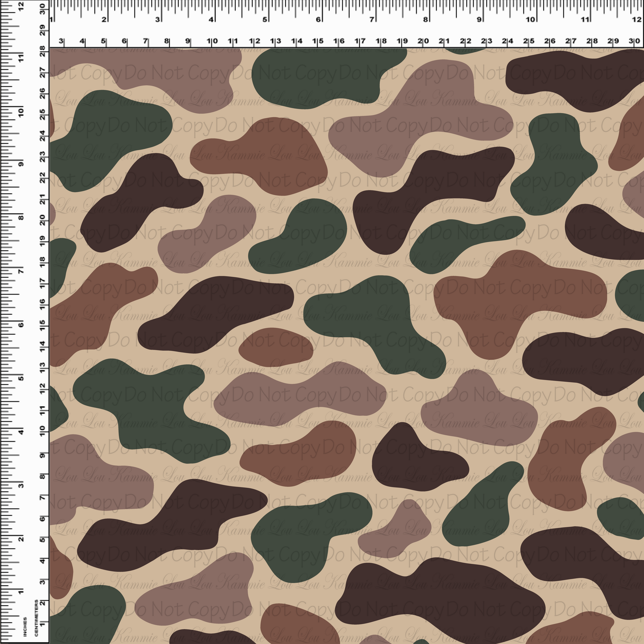Click the 5 inch mark on left ruler
644x644 pixels.
(21, 379)
